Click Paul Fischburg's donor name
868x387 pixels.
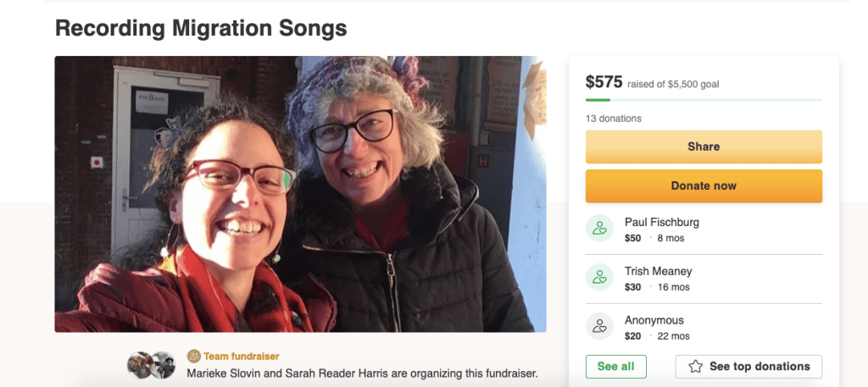661,222
